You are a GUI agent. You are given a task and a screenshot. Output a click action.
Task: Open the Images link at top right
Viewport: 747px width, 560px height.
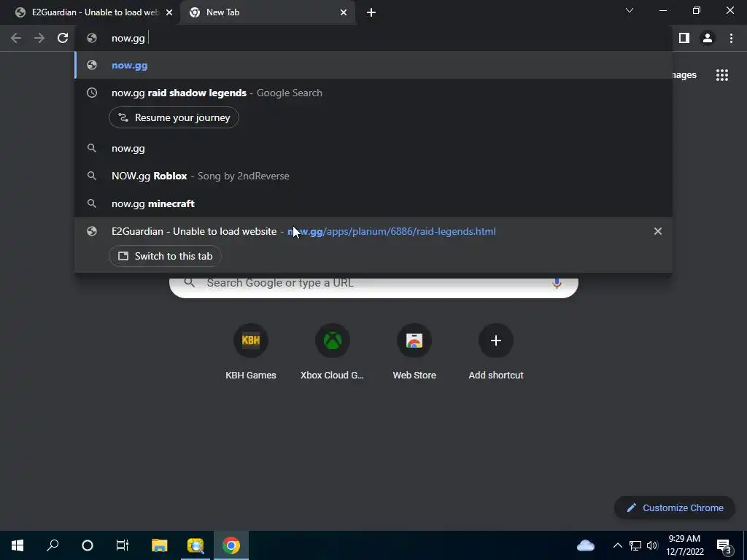pos(684,75)
